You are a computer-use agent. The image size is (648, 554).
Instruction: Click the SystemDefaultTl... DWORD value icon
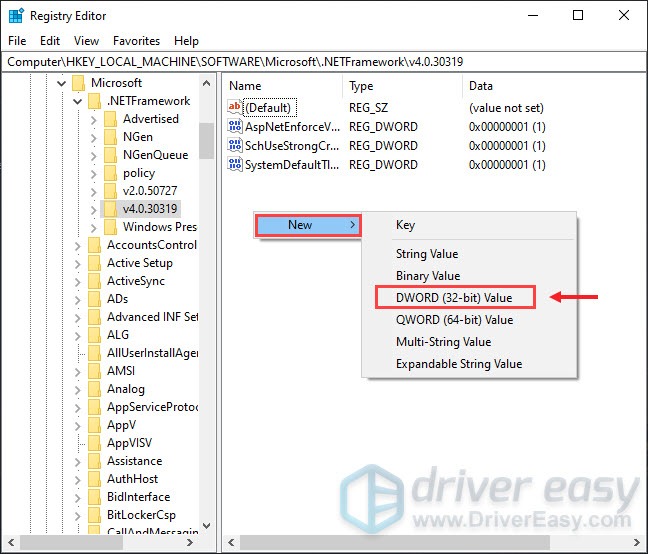234,164
